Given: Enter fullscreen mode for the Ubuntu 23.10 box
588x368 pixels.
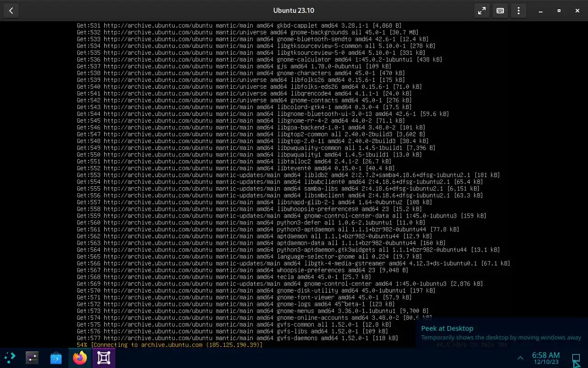Looking at the screenshot, I should (482, 11).
